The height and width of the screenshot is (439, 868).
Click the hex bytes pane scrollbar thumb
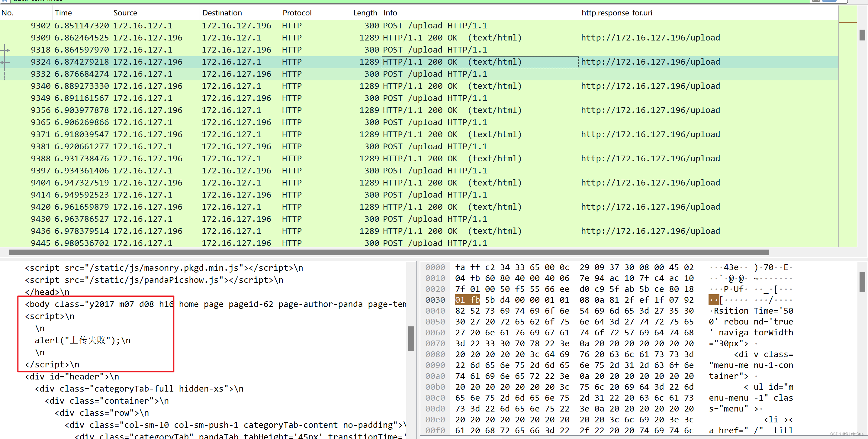(x=862, y=282)
